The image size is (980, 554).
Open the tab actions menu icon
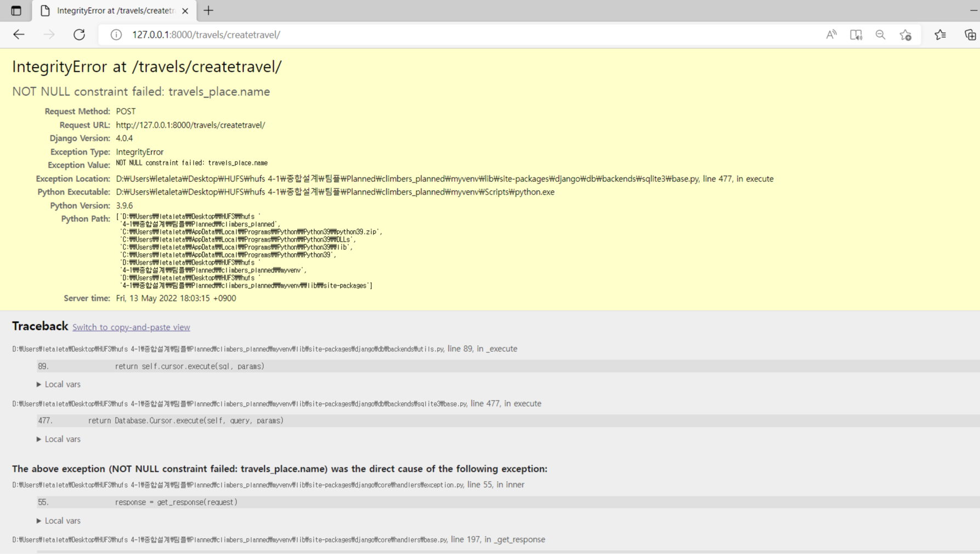pyautogui.click(x=16, y=10)
